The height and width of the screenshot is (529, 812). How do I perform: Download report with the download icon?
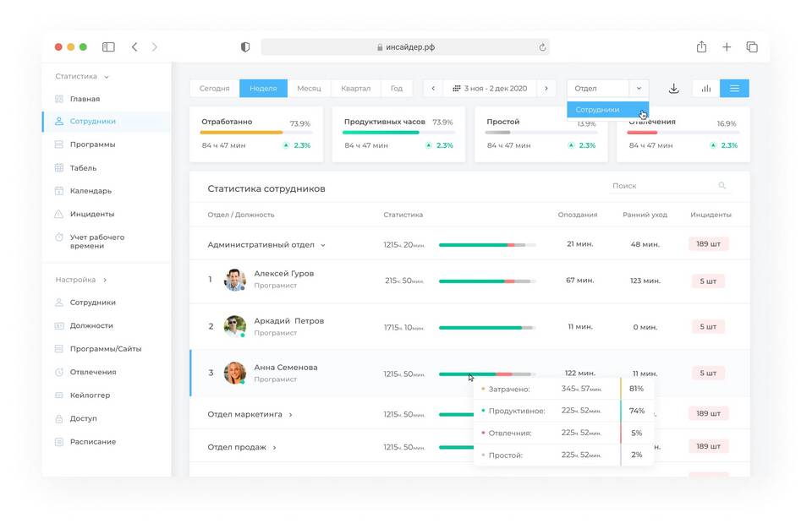[674, 89]
